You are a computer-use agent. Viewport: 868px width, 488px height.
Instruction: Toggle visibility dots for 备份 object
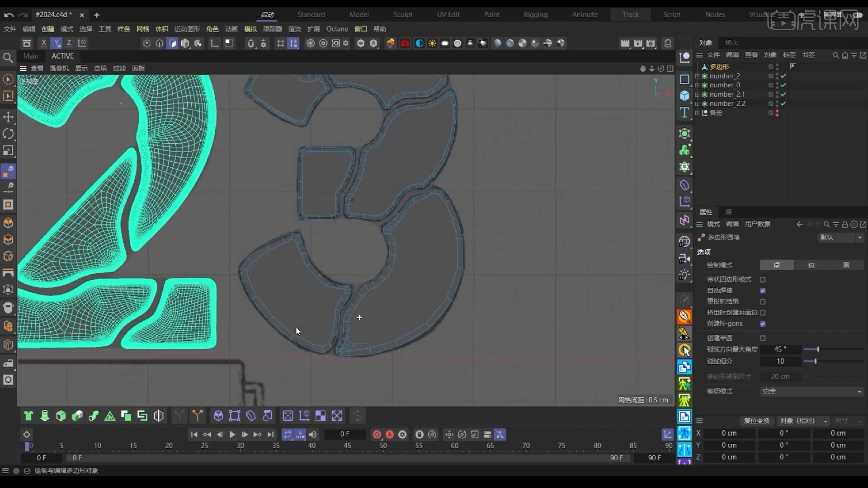(x=777, y=113)
